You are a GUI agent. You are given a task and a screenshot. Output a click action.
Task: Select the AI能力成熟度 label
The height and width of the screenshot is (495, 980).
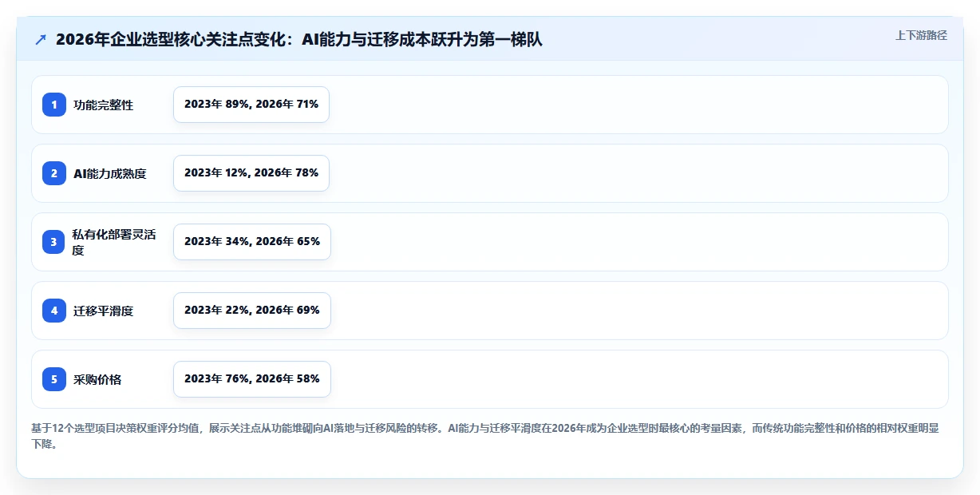pos(110,173)
